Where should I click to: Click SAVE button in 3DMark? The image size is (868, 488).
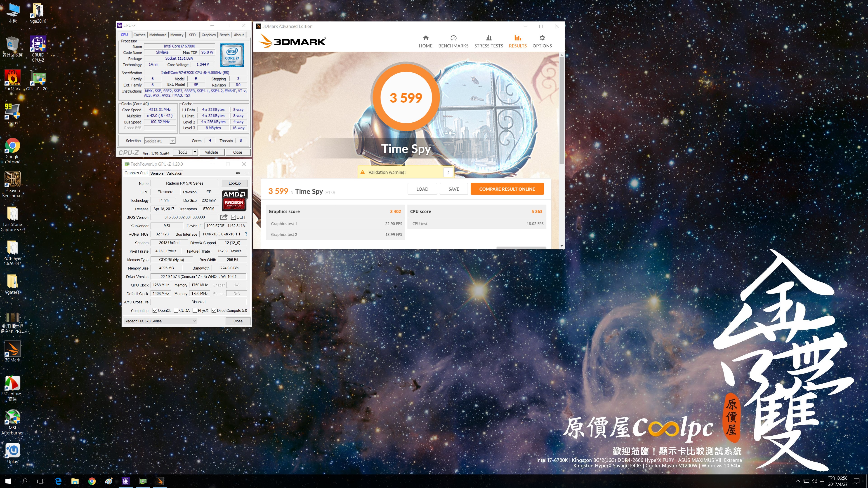pyautogui.click(x=453, y=189)
